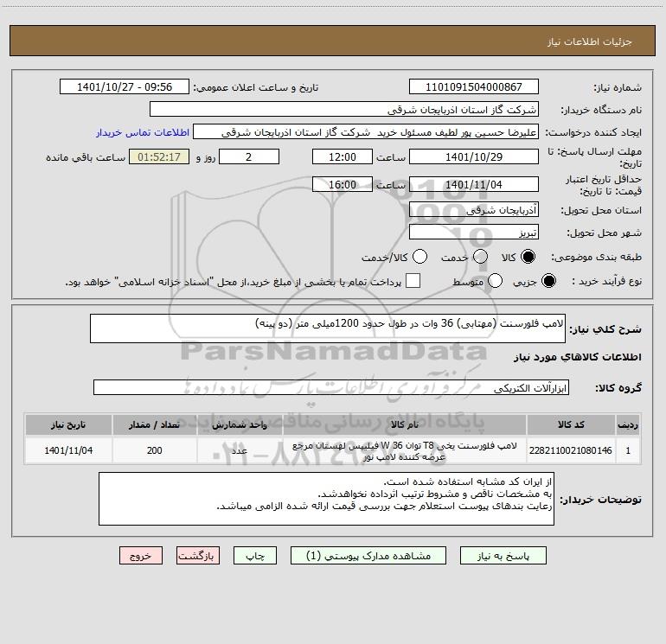
Task: Click the need number field 1101091504000867
Action: coord(474,87)
